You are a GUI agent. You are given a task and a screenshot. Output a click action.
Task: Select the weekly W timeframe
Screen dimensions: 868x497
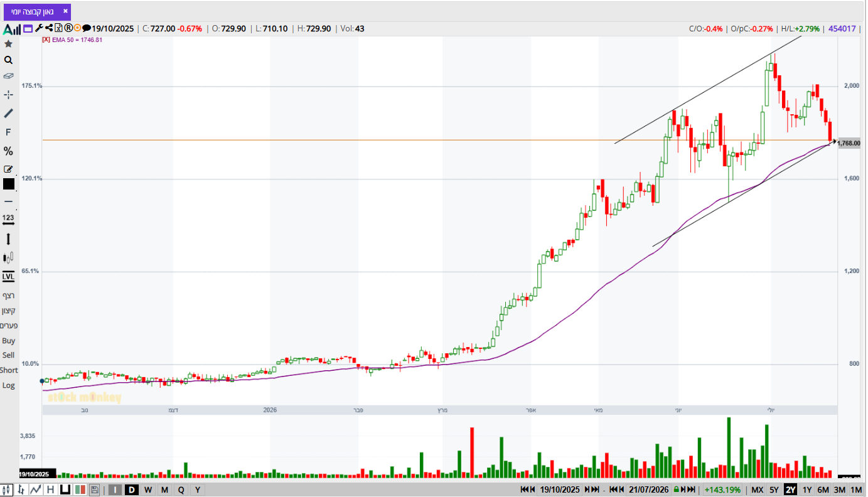click(x=147, y=490)
